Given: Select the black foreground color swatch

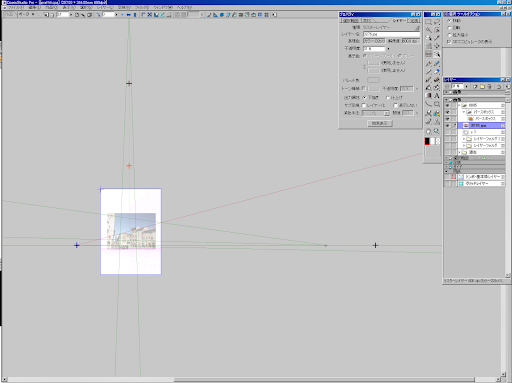Looking at the screenshot, I should point(427,141).
